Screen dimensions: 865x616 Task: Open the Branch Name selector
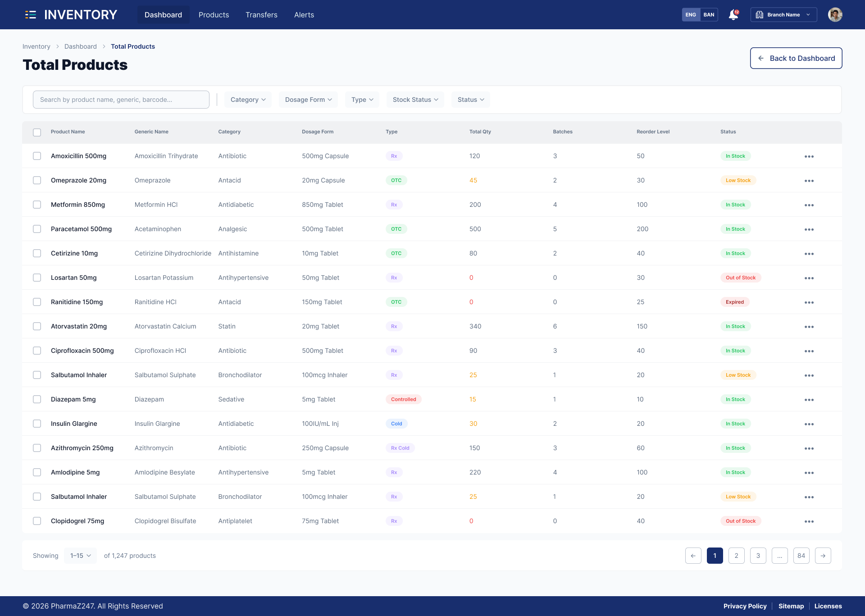tap(783, 15)
